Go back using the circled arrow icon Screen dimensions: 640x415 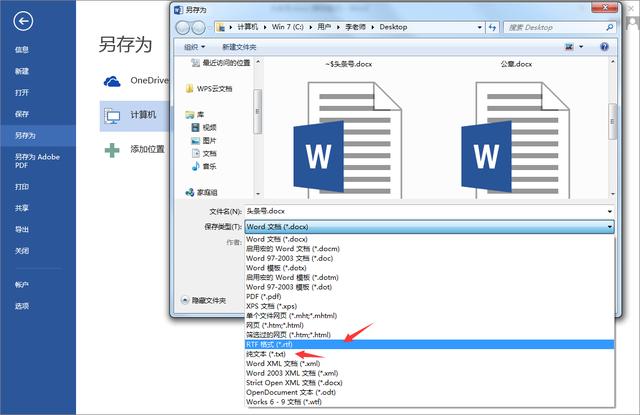tap(23, 21)
